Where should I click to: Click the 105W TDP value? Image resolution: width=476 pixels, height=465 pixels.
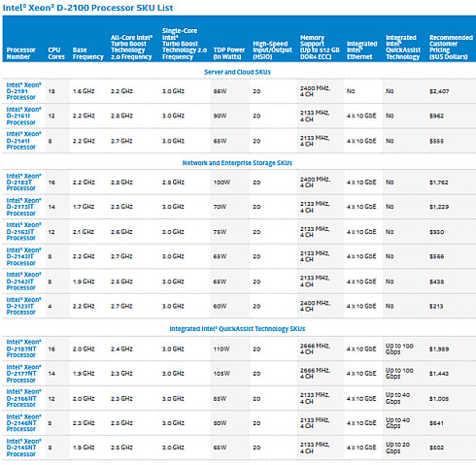221,374
